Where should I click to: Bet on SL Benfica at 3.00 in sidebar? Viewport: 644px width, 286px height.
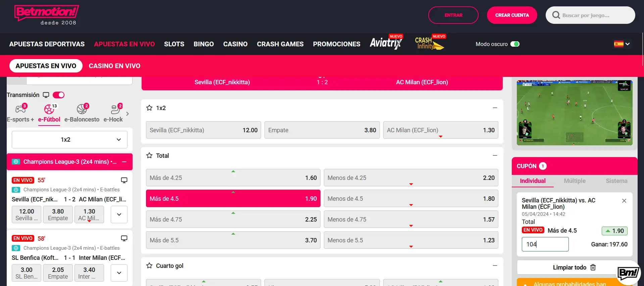pyautogui.click(x=27, y=273)
